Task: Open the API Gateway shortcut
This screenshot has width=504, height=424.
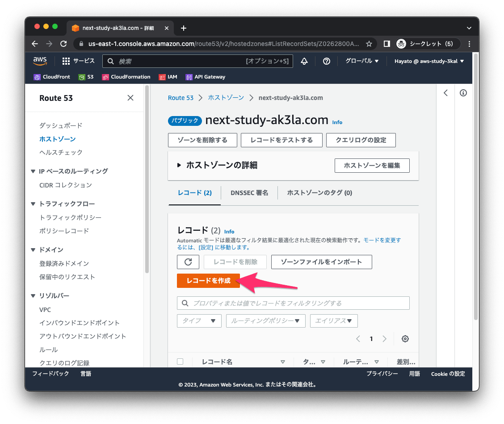Action: (206, 77)
